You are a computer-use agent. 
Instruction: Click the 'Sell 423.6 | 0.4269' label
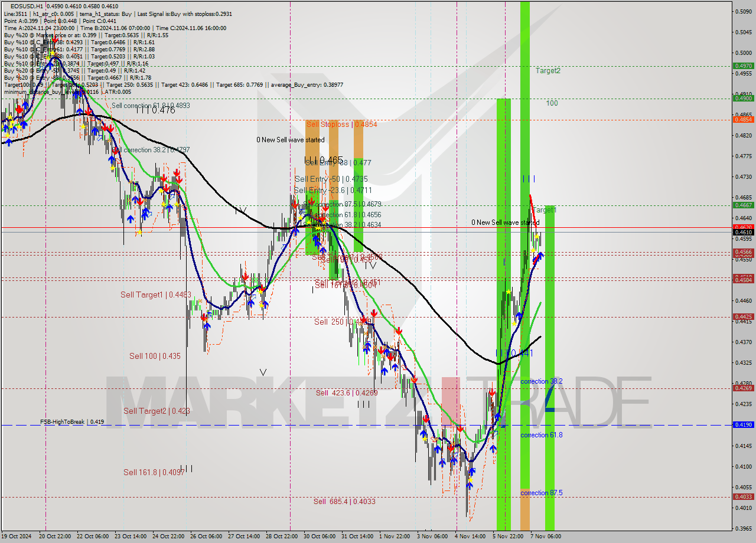point(347,393)
